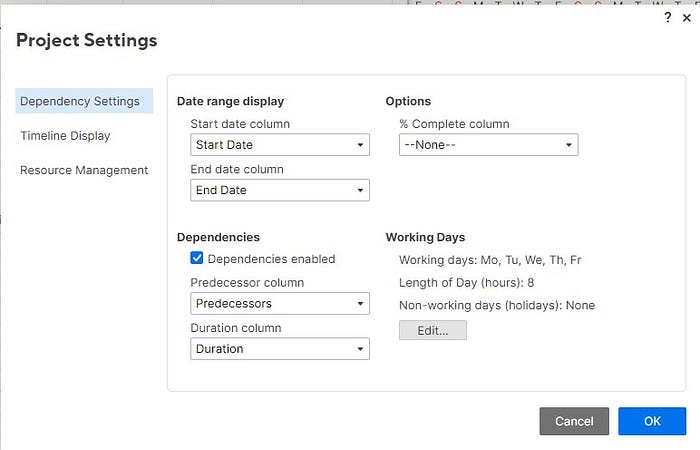Viewport: 700px width, 450px height.
Task: Open the Duration column dropdown
Action: pyautogui.click(x=280, y=349)
